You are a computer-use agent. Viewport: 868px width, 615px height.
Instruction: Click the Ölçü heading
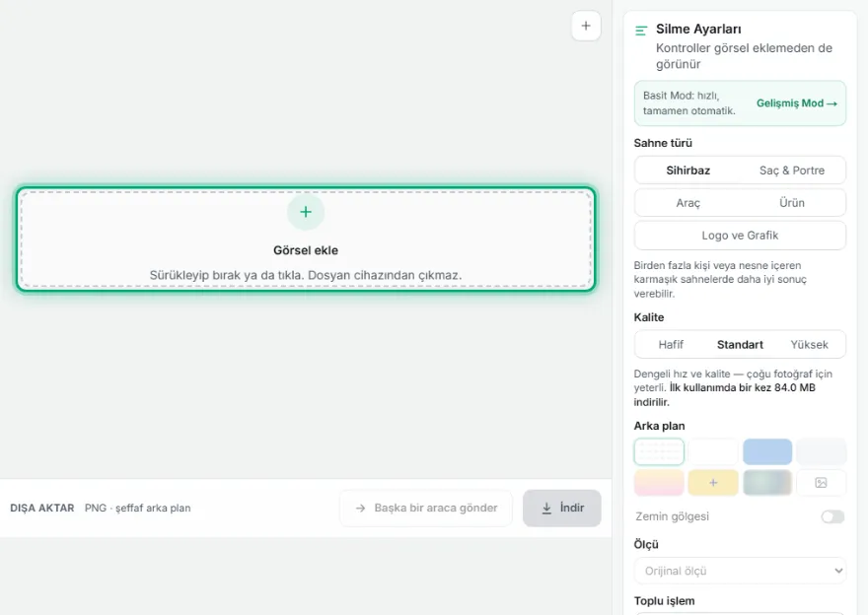tap(646, 544)
